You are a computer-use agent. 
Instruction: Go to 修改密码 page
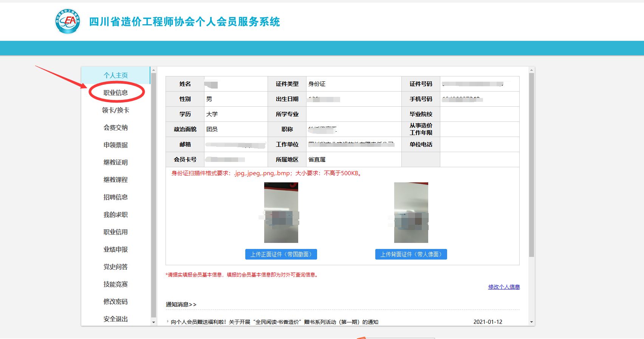coord(116,302)
